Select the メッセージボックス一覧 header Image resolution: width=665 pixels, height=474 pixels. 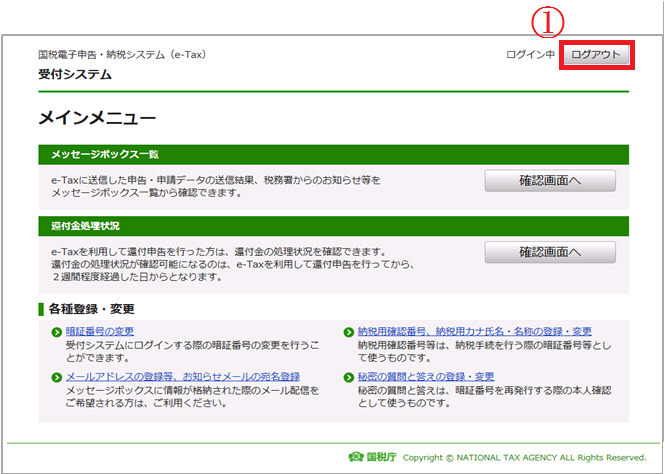tap(333, 154)
